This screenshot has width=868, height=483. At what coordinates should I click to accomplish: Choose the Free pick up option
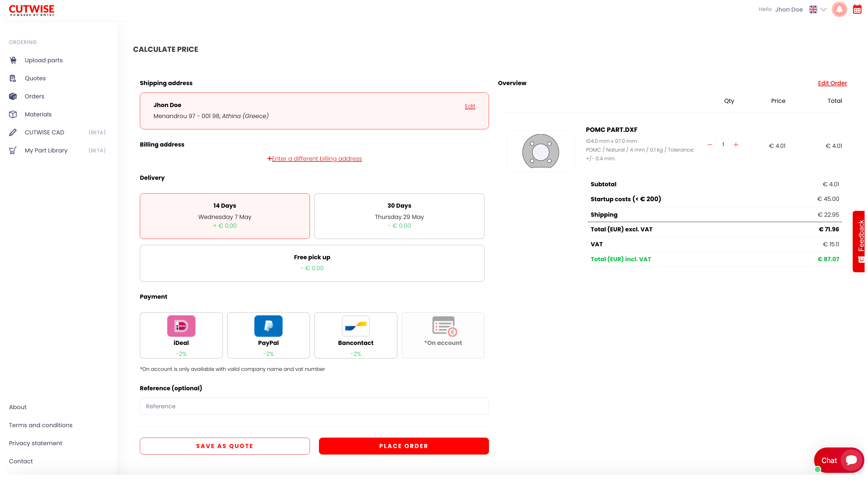312,263
